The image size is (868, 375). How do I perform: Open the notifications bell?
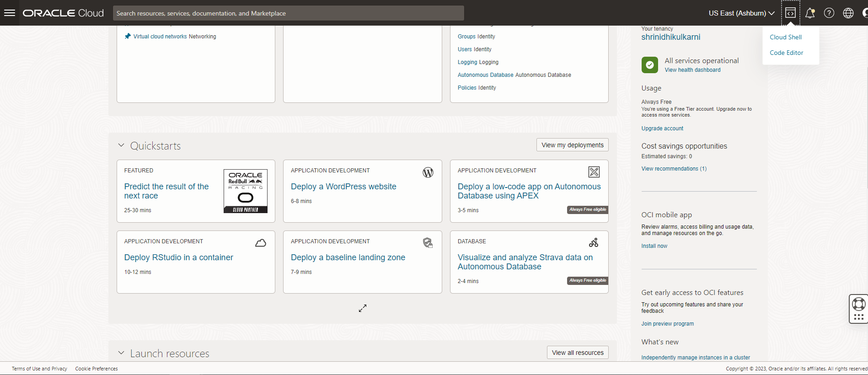[x=810, y=13]
